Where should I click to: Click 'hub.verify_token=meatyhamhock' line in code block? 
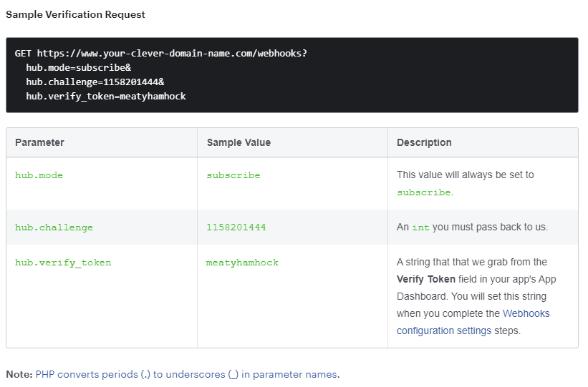click(106, 97)
